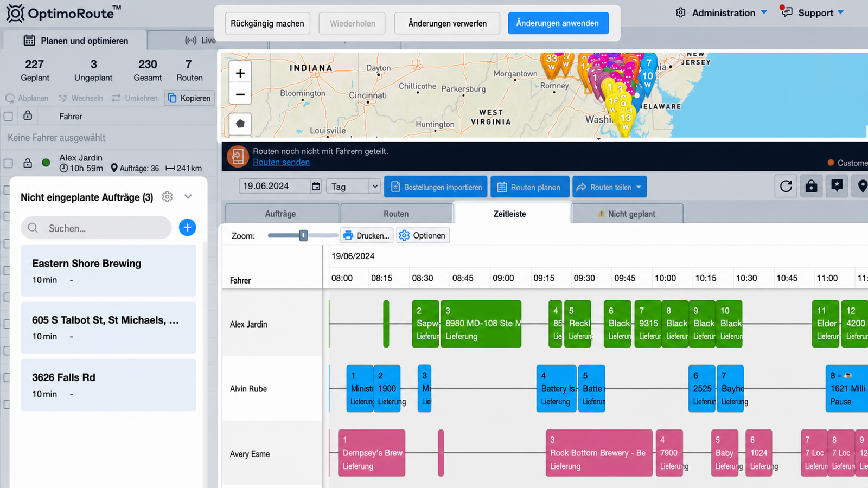Open the Routen tab

(x=396, y=214)
